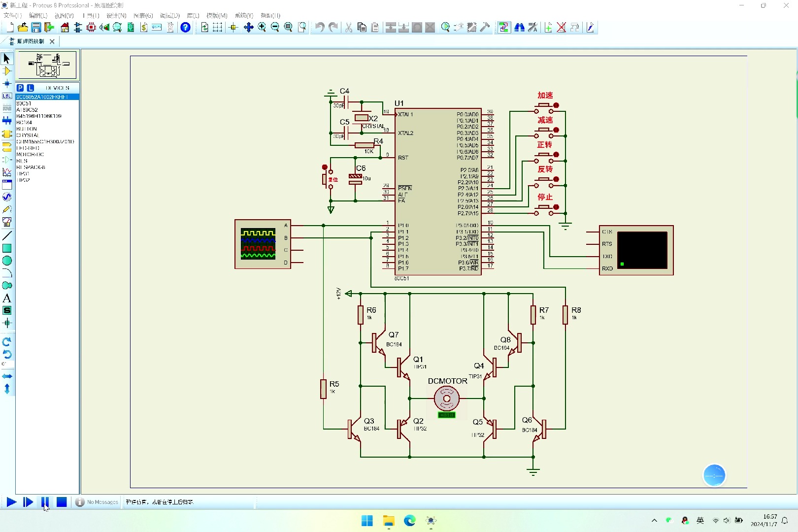Click the Step simulation button

(28, 502)
